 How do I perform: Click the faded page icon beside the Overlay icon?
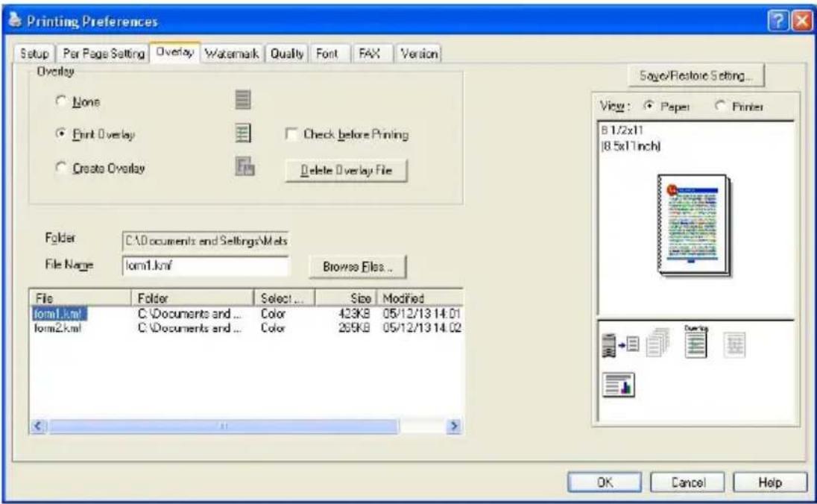[x=734, y=344]
